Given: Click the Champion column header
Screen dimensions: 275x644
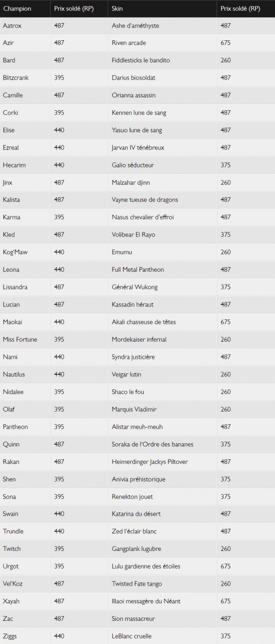Looking at the screenshot, I should point(17,9).
